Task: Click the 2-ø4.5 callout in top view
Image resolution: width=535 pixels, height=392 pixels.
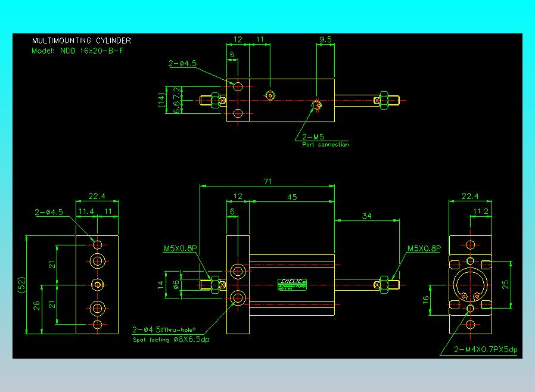Action: [x=182, y=64]
